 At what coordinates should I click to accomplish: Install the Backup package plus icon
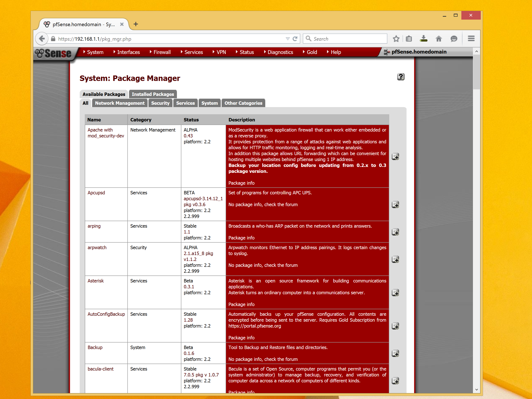395,353
